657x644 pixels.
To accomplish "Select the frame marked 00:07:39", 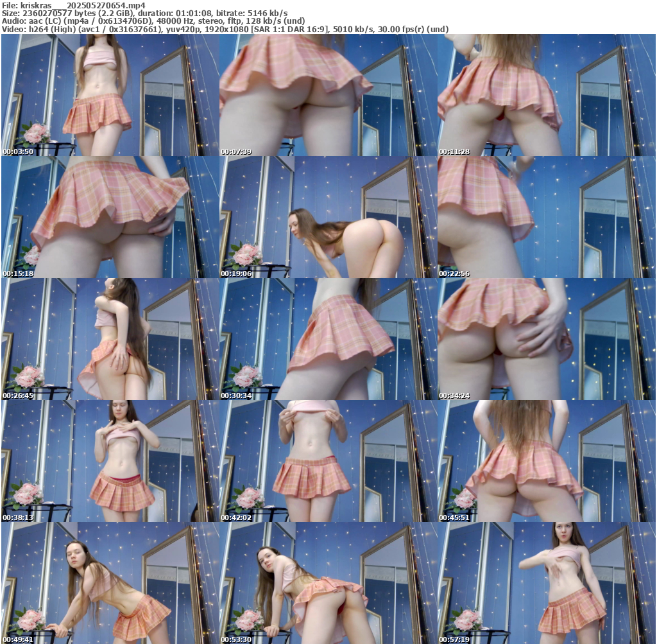I will 328,95.
